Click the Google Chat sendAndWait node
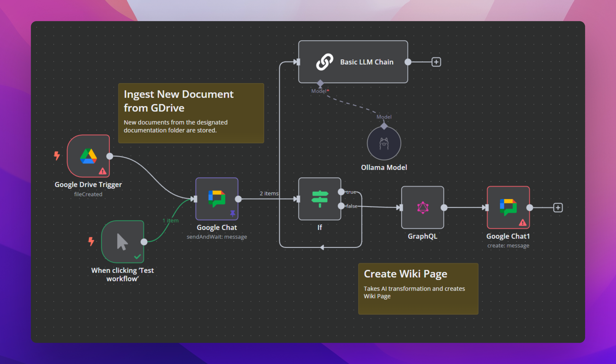Image resolution: width=616 pixels, height=364 pixels. pyautogui.click(x=217, y=199)
